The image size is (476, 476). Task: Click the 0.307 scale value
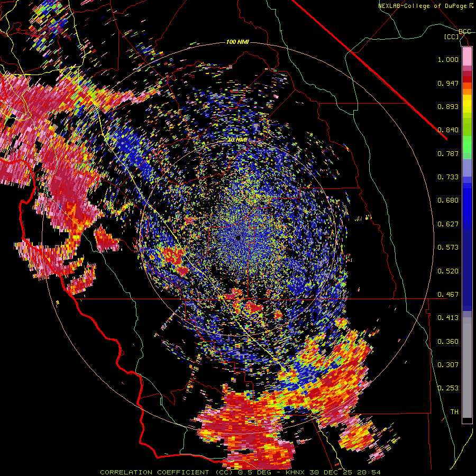tap(448, 365)
